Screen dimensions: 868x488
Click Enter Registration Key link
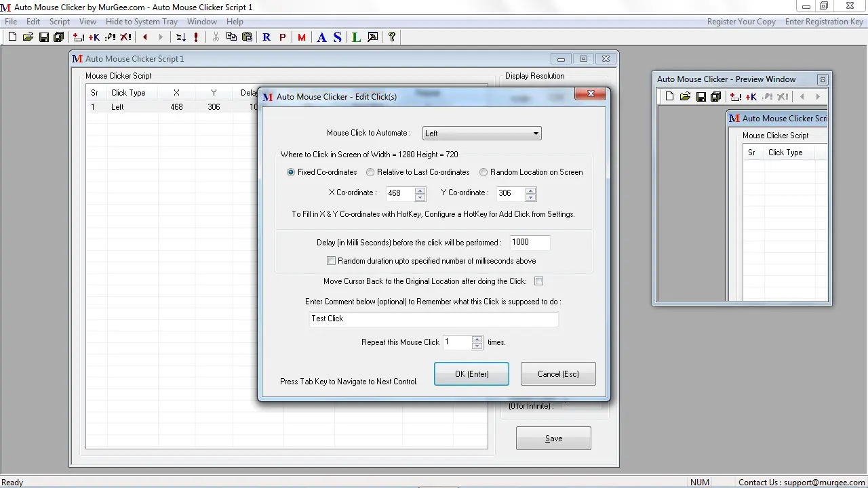(x=824, y=22)
